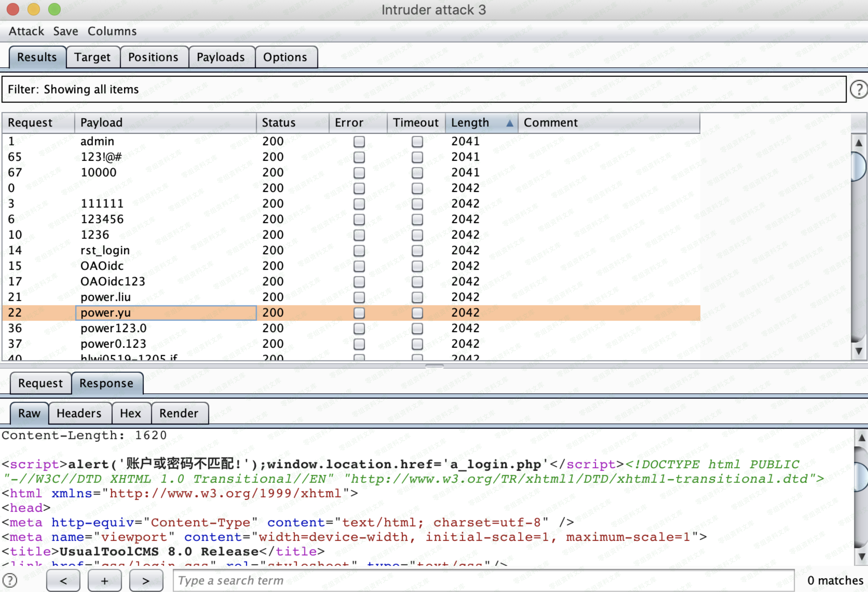Click the next match '>' button
Screen dimensions: 868x592
(x=146, y=581)
